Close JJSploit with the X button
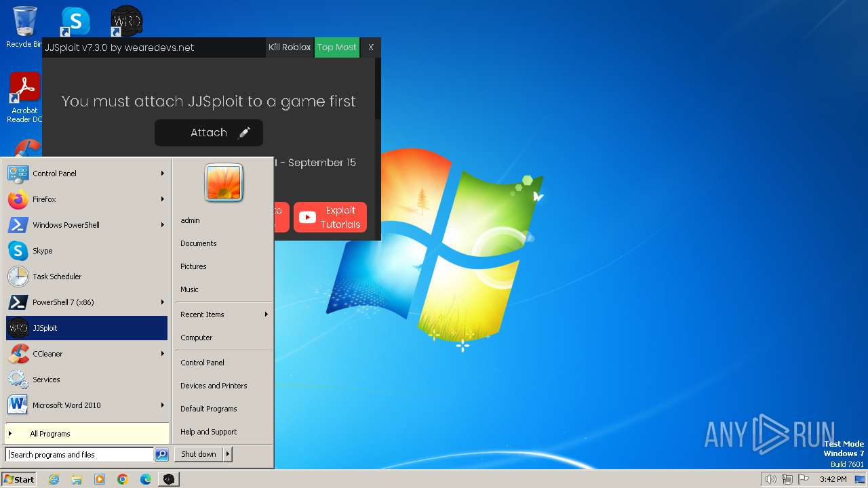Image resolution: width=868 pixels, height=488 pixels. [371, 47]
